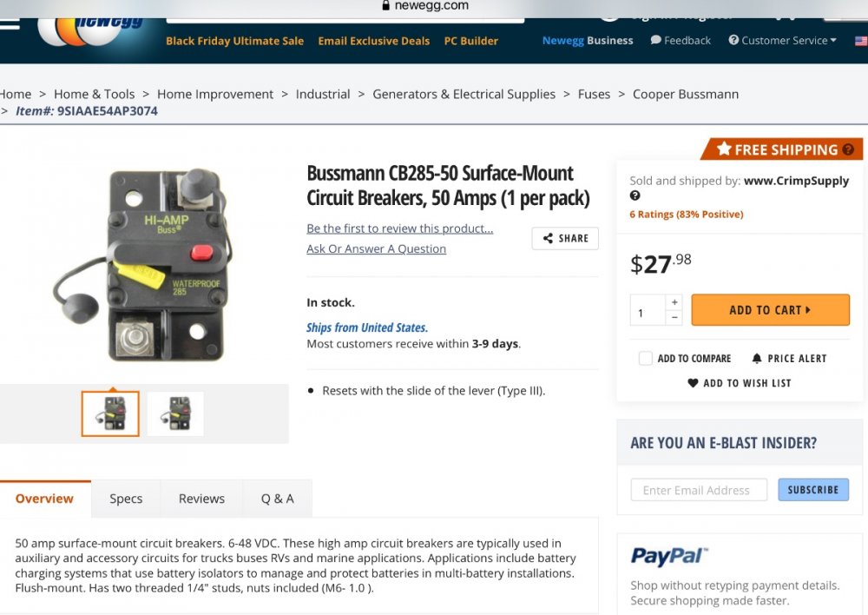Increase quantity with plus stepper

point(674,302)
